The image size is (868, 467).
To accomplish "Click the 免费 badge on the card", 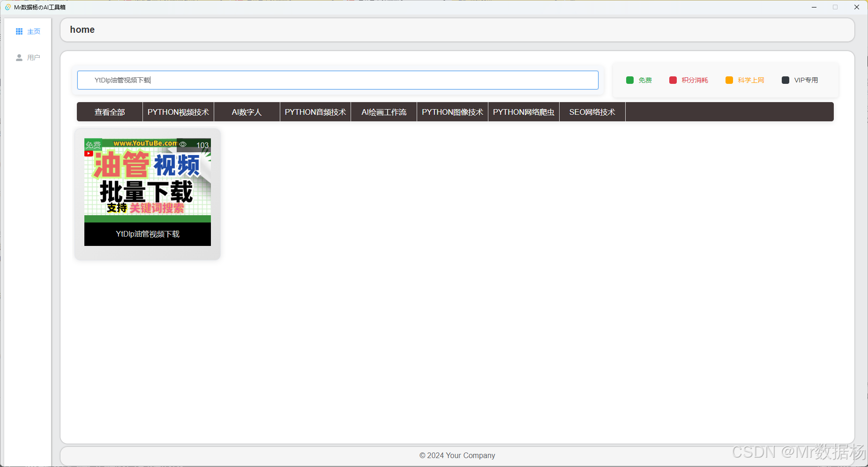I will [x=93, y=145].
